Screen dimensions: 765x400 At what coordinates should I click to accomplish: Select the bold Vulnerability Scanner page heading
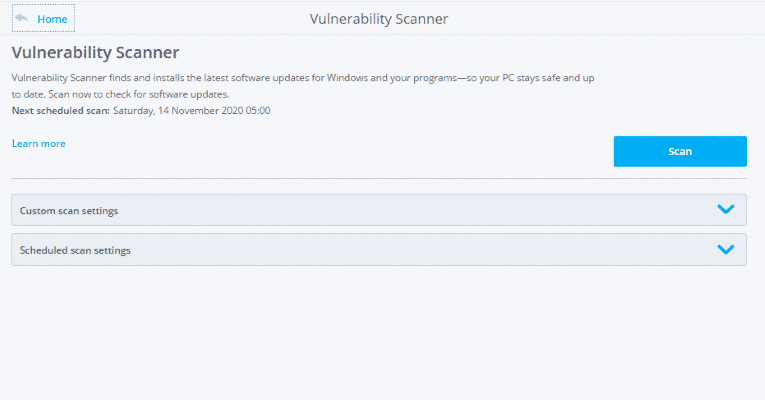[x=95, y=52]
